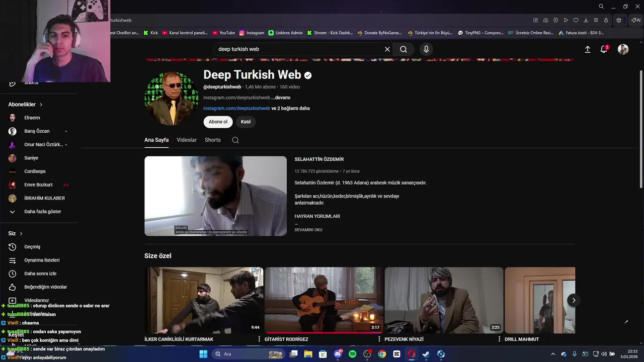Open Linktree Admin bookmark

tap(286, 33)
